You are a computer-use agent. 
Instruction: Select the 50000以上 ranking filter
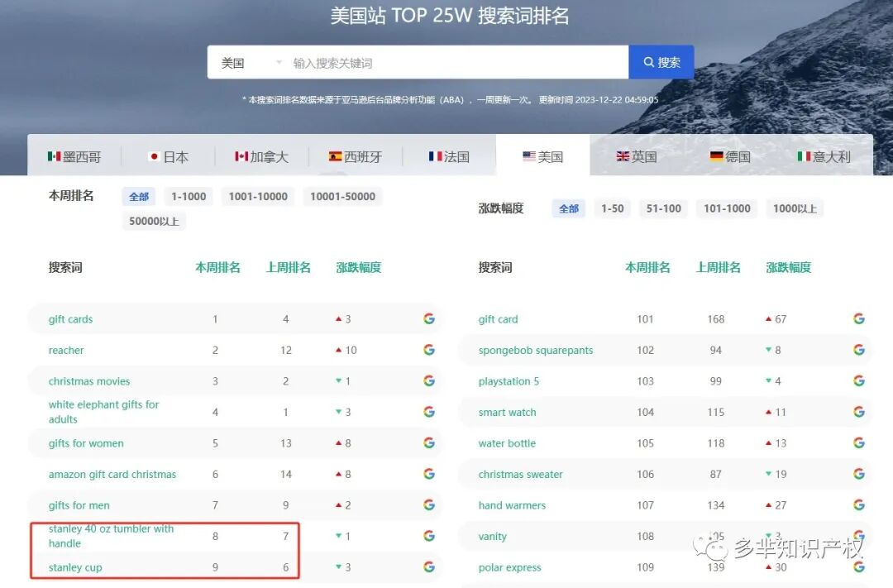(153, 221)
